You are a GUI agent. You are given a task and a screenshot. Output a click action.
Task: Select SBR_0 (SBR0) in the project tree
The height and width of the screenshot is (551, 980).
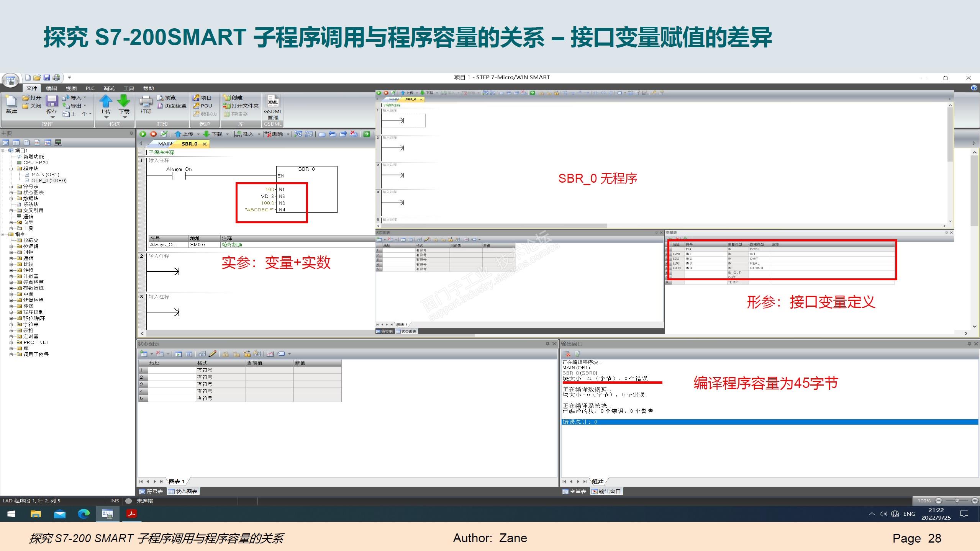49,180
